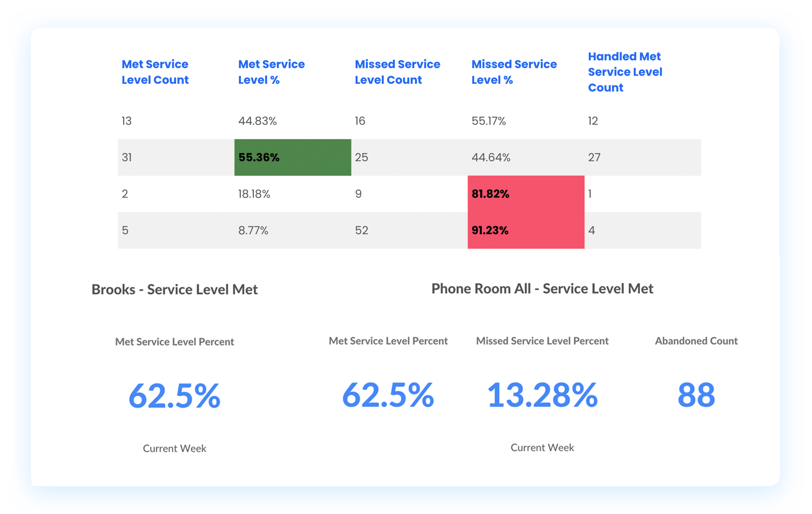Click Current Week under Phone Room All panel
This screenshot has height=514, width=812.
coord(542,447)
